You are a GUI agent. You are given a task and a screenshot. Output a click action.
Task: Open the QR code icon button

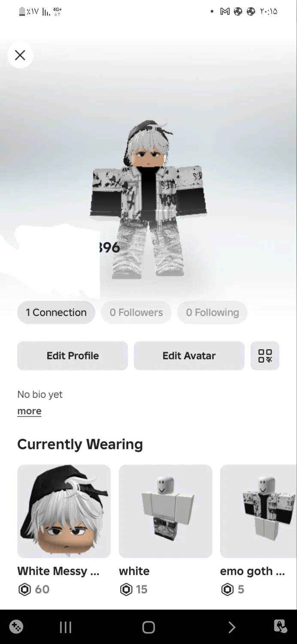pos(265,356)
